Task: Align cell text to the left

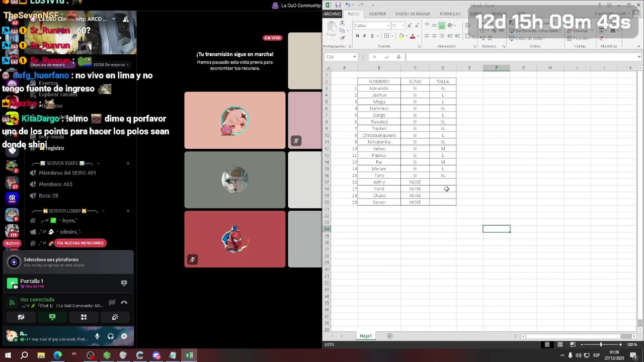Action: coord(427,36)
